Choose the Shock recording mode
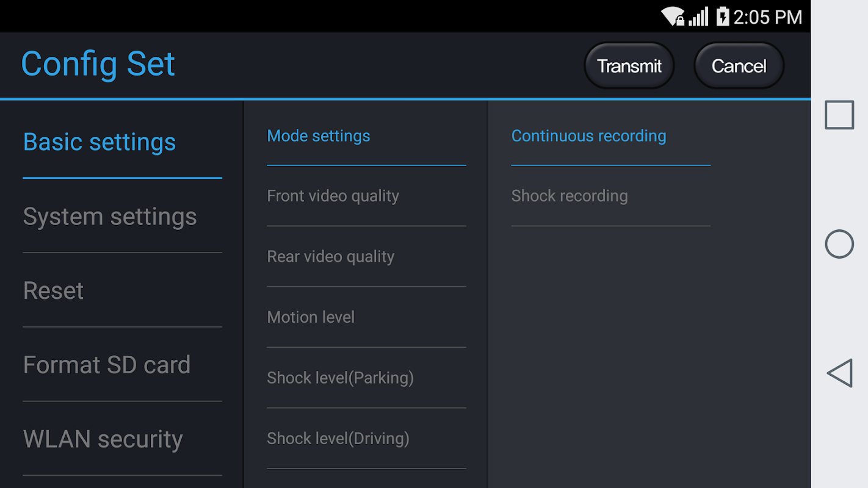The image size is (868, 488). (x=570, y=196)
